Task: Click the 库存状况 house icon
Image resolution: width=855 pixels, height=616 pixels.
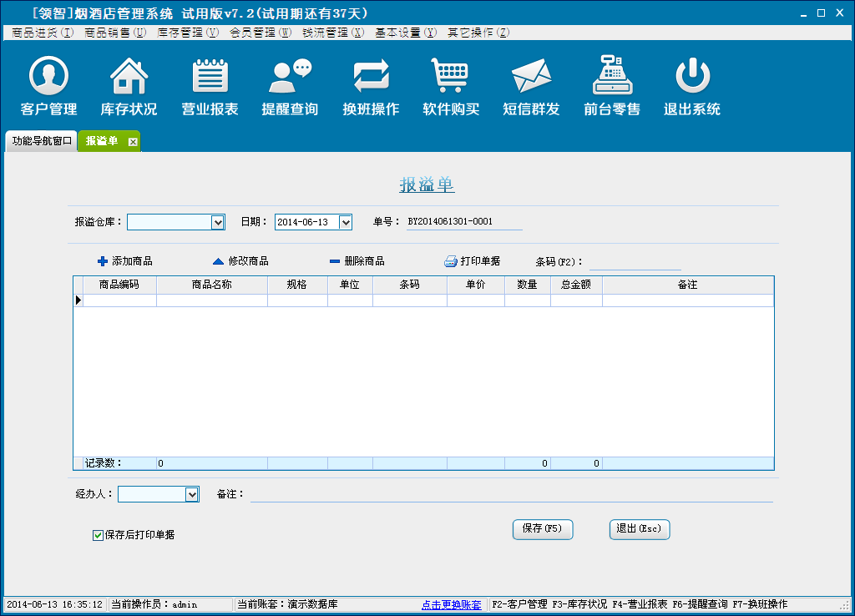Action: pyautogui.click(x=129, y=77)
